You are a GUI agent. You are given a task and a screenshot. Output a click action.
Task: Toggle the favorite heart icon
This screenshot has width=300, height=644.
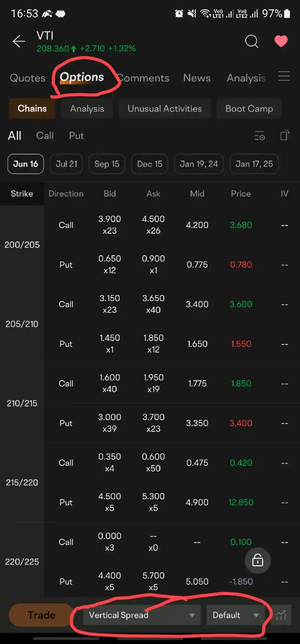(281, 41)
